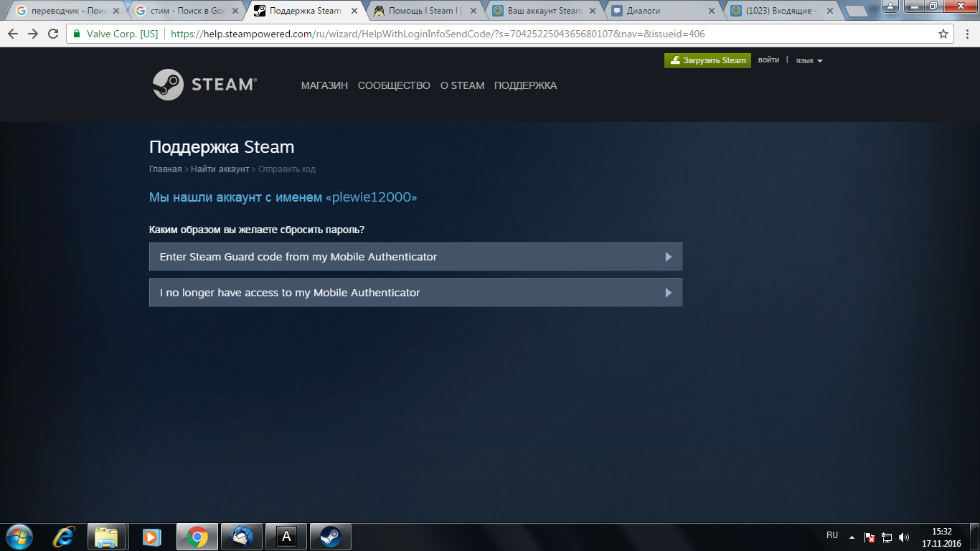Open Windows Explorer folder icon in taskbar
This screenshot has width=980, height=551.
coord(107,536)
